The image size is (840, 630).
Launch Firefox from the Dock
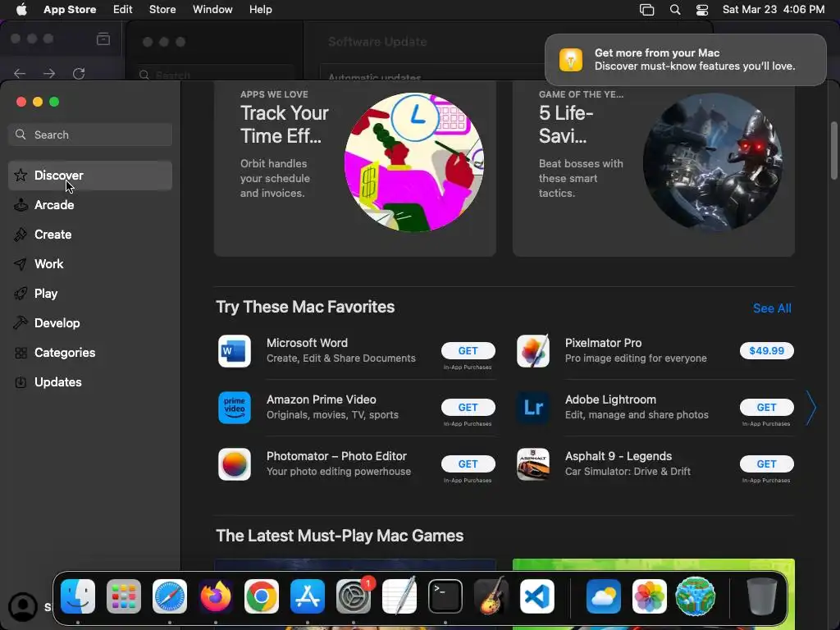(x=216, y=596)
